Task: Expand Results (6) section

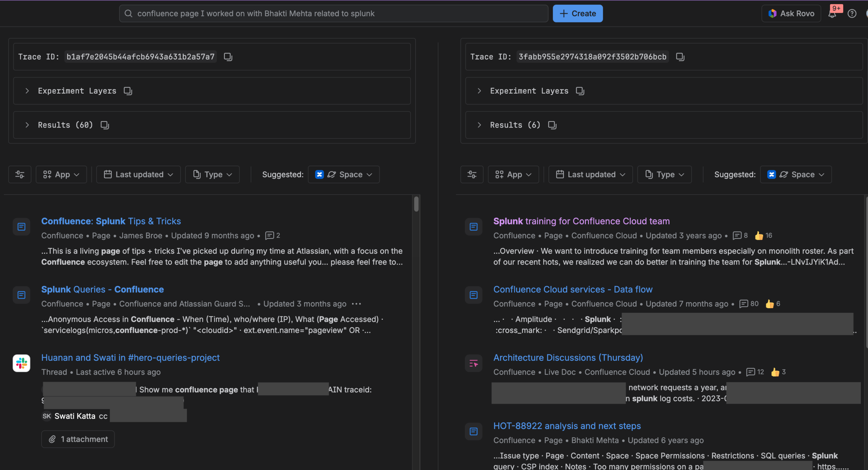Action: 479,125
